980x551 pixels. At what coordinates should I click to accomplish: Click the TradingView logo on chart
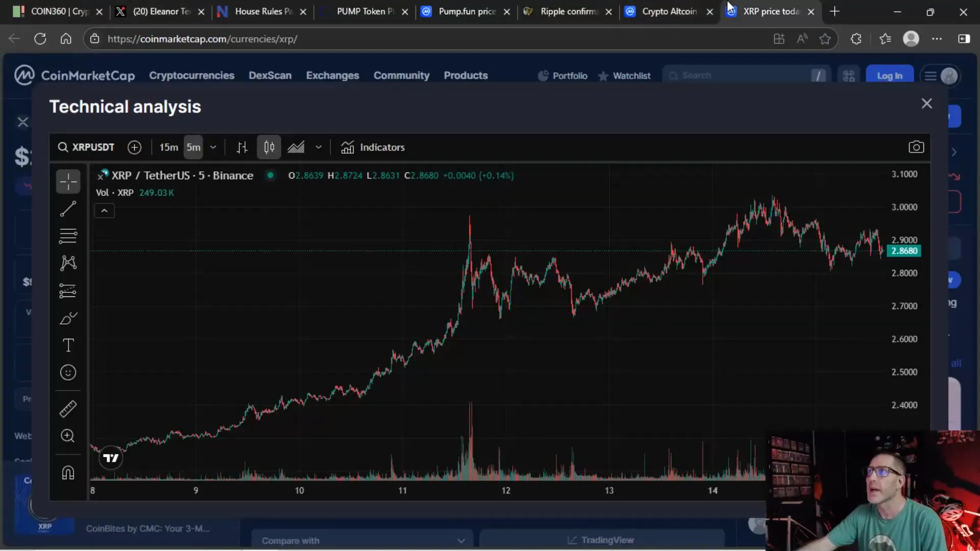point(111,458)
